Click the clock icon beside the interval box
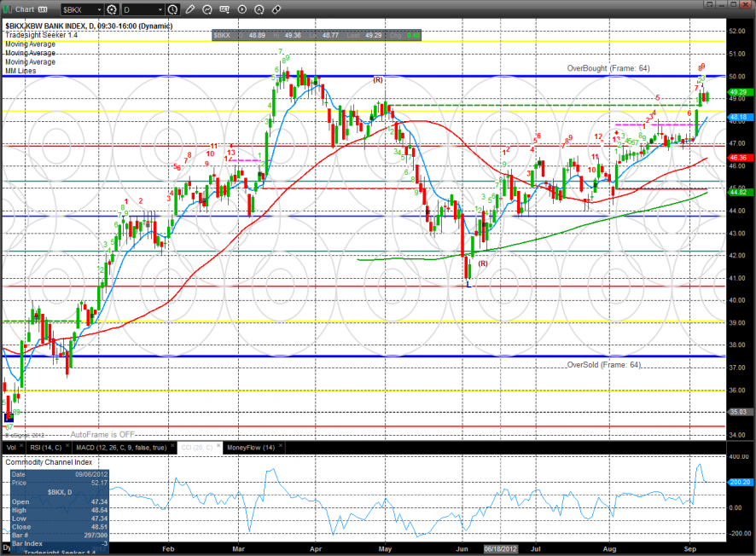Image resolution: width=756 pixels, height=556 pixels. coord(174,10)
